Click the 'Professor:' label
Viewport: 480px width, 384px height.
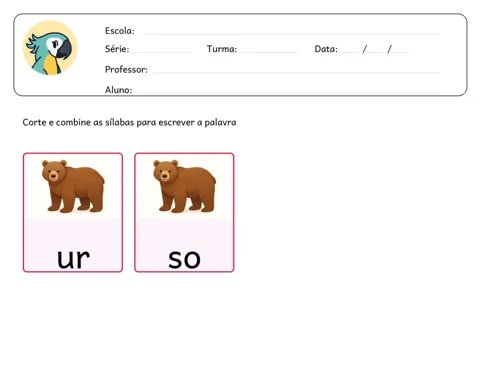point(126,69)
